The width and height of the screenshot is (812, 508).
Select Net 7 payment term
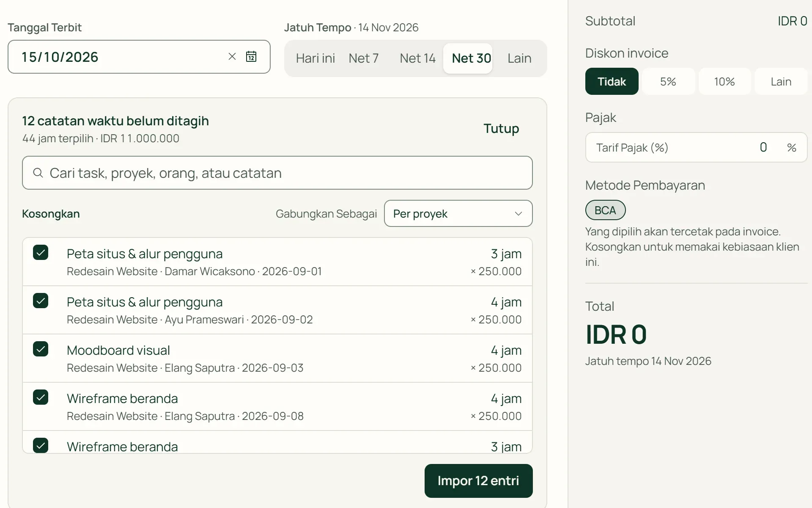(x=364, y=58)
